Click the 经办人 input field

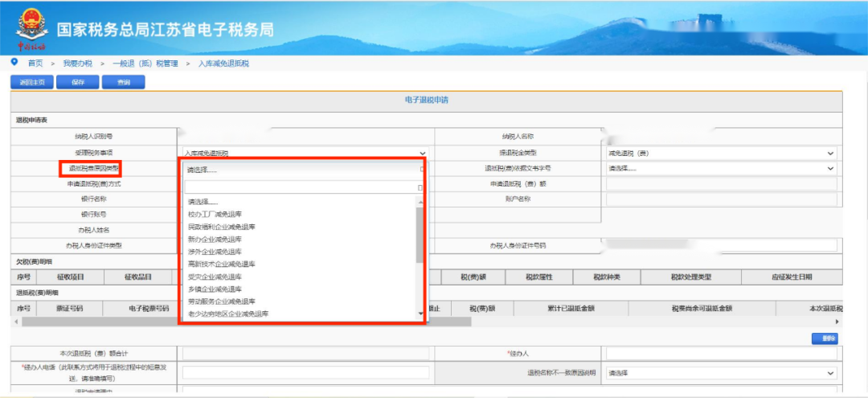point(721,354)
